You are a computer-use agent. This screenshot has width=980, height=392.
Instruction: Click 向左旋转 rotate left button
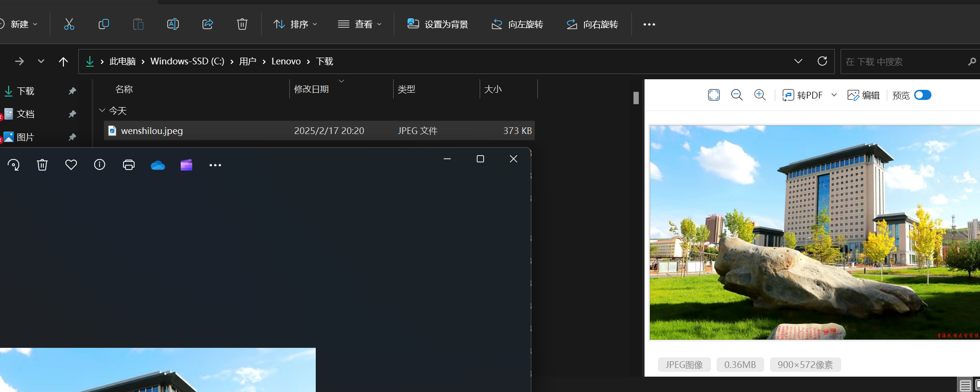pyautogui.click(x=518, y=24)
